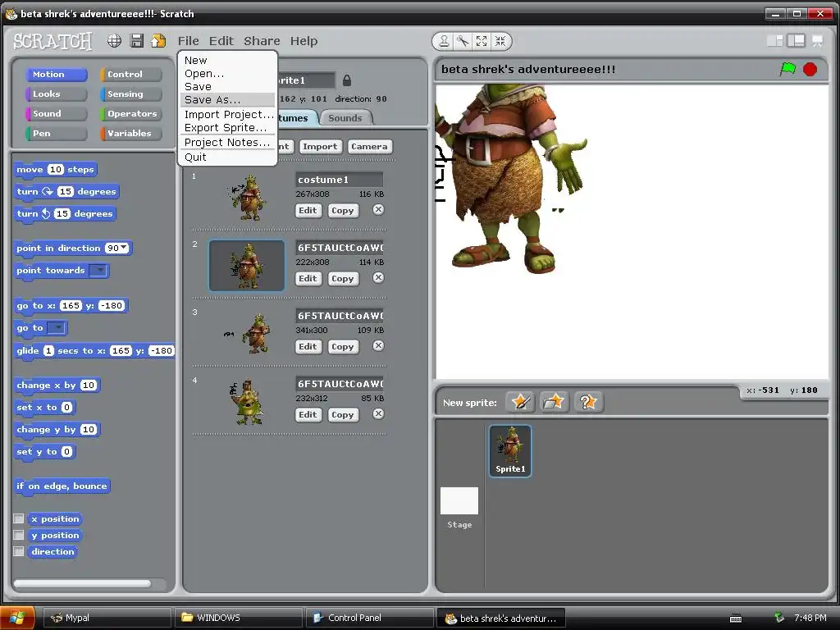Click the costume1 name field
Screen dimensions: 840x630
point(339,180)
